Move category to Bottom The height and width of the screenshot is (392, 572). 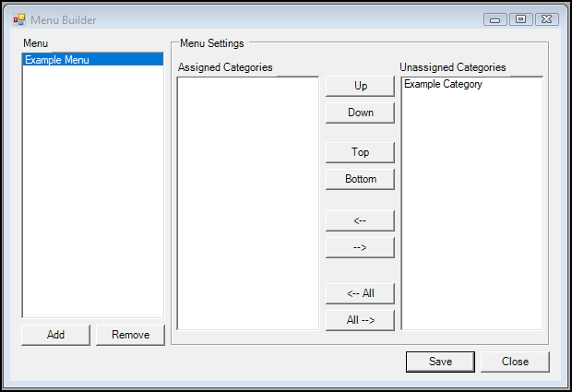[360, 179]
